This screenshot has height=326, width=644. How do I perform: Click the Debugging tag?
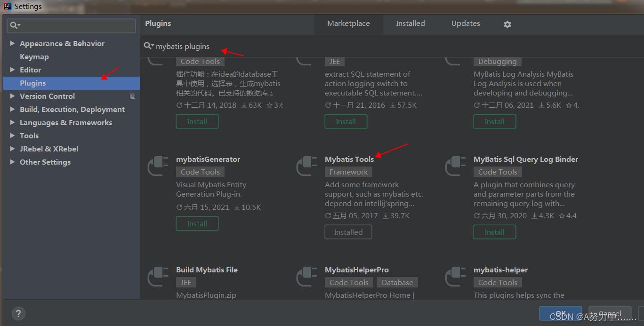point(497,61)
